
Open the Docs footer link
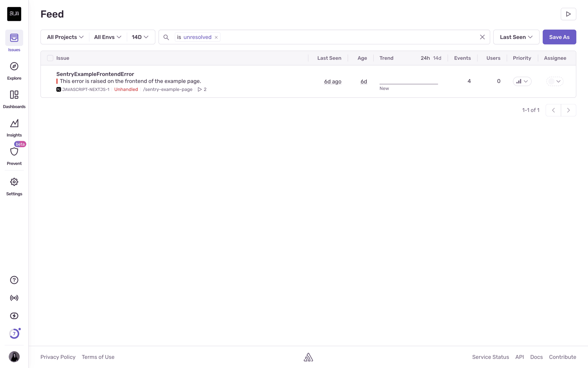coord(537,357)
